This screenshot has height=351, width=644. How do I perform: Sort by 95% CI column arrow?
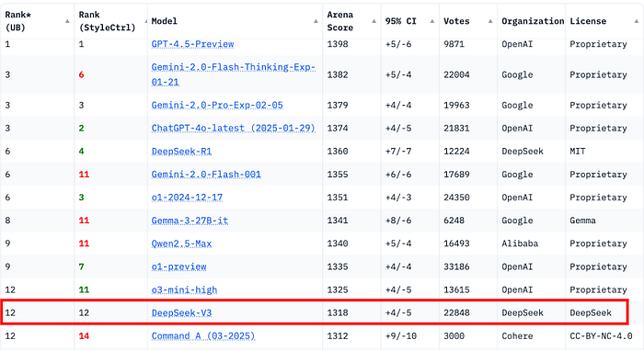pyautogui.click(x=432, y=21)
